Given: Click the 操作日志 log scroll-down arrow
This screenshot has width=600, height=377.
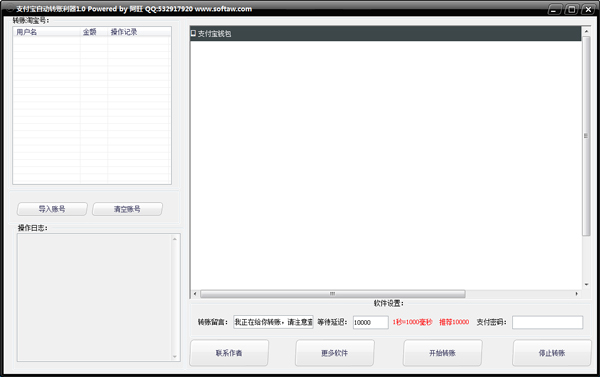Looking at the screenshot, I should [x=174, y=356].
